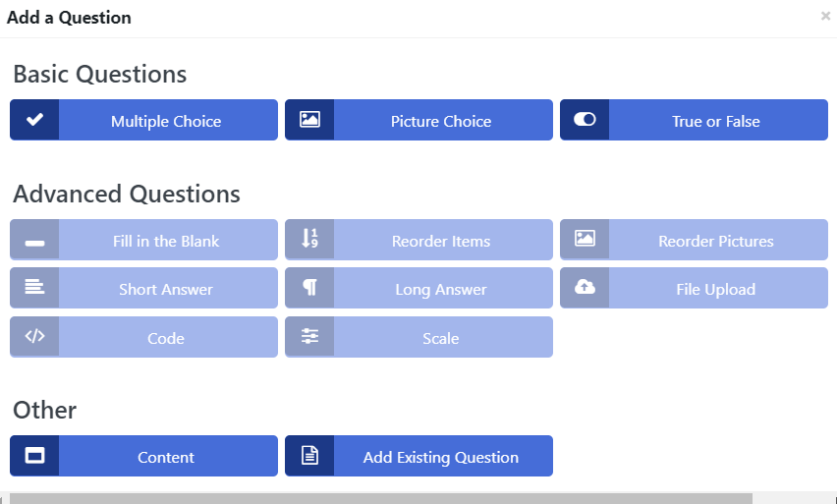This screenshot has height=504, width=837.
Task: Add a Multiple Choice question
Action: tap(165, 121)
